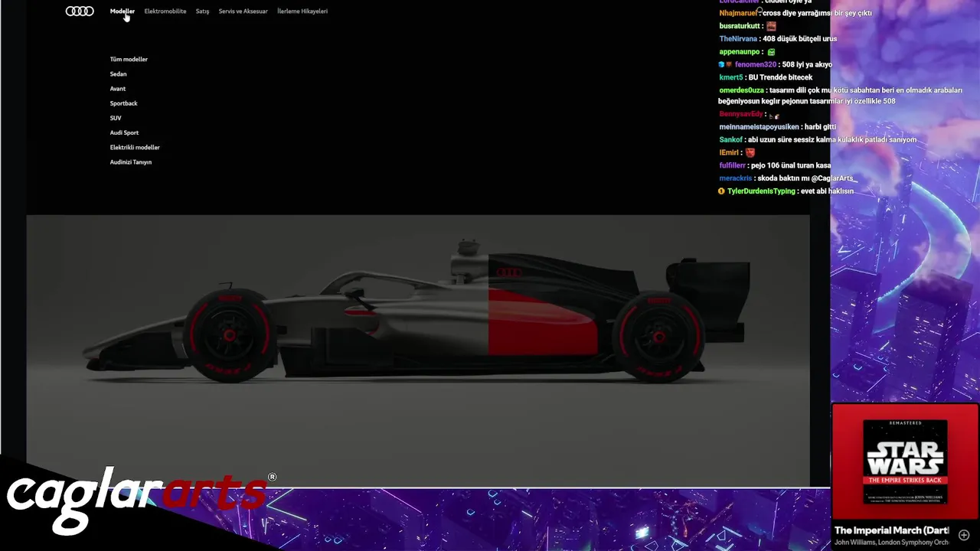This screenshot has width=980, height=551.
Task: Click the Audi four-rings logo
Action: pyautogui.click(x=80, y=11)
